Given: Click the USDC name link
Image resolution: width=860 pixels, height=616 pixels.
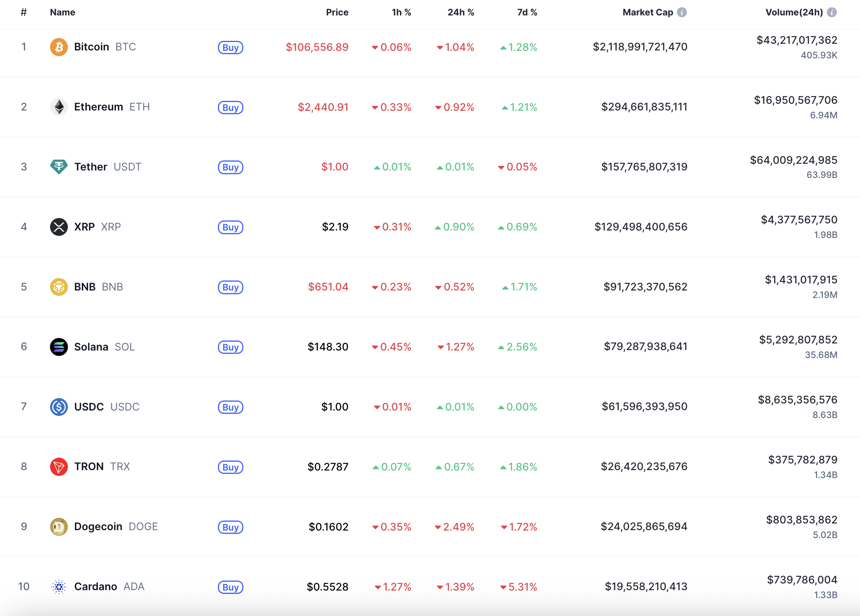Looking at the screenshot, I should click(x=89, y=407).
